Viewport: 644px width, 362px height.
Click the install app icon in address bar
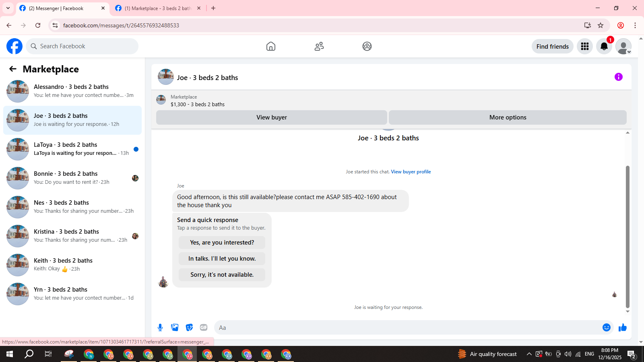[x=588, y=25]
